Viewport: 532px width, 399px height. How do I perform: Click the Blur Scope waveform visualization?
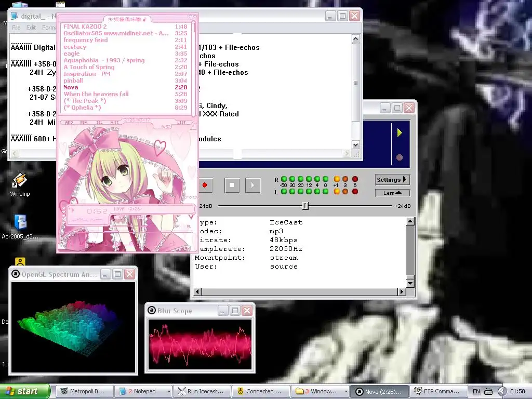pyautogui.click(x=200, y=344)
